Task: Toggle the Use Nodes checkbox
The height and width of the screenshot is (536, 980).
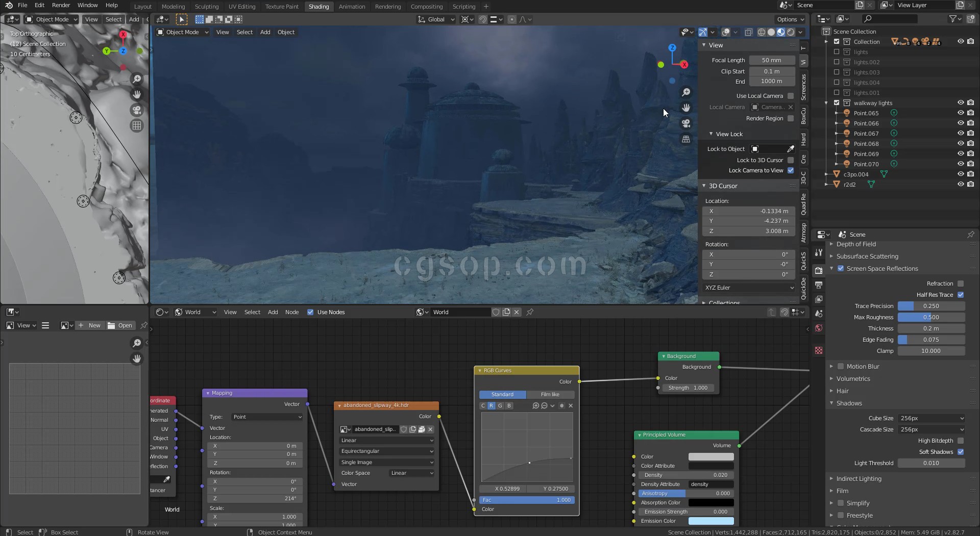Action: pos(310,312)
